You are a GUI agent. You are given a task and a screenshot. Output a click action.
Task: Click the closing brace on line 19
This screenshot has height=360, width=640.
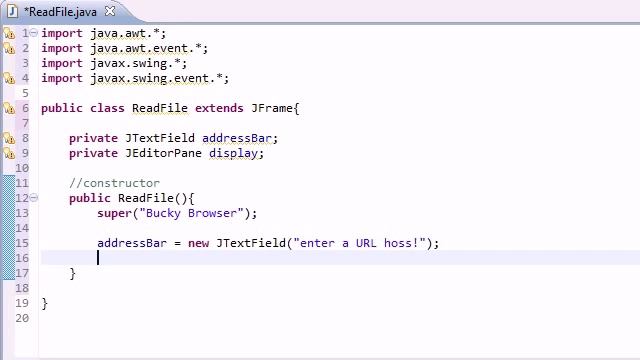click(x=44, y=304)
